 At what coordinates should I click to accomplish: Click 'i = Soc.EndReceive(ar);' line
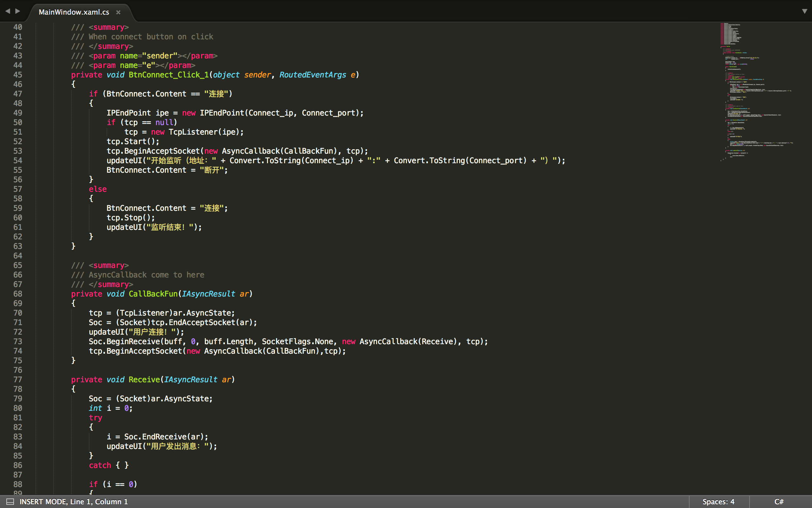pos(157,437)
